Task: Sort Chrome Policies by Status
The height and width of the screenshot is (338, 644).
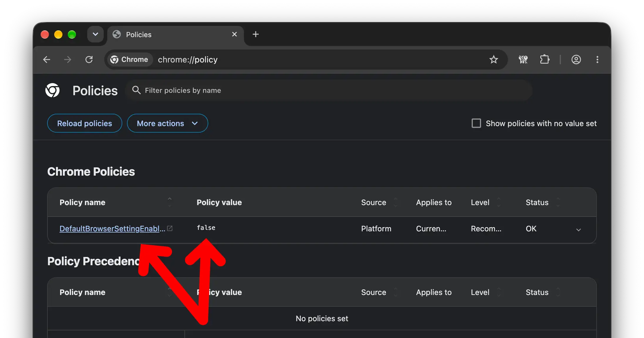Action: [x=558, y=202]
